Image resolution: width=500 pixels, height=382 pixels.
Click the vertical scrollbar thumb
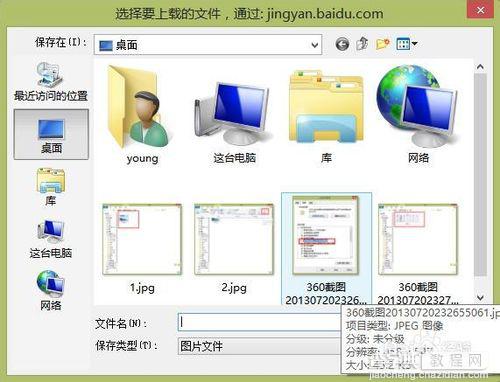point(480,175)
